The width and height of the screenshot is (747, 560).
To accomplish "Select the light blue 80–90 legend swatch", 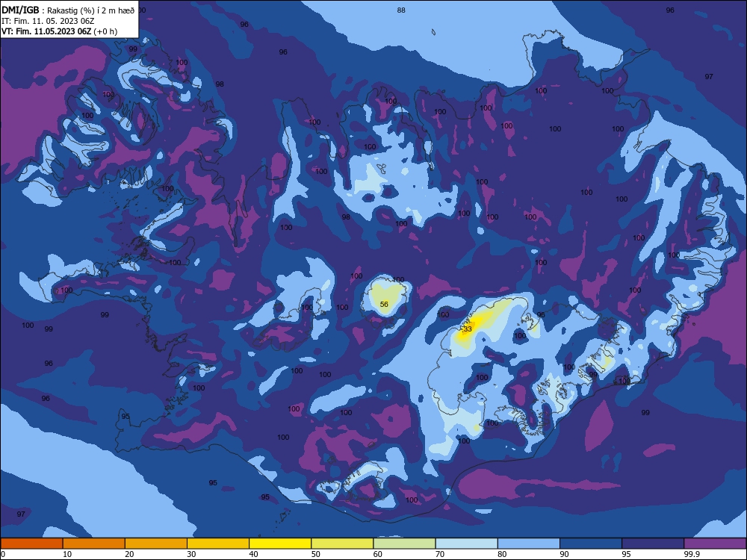I will 529,544.
